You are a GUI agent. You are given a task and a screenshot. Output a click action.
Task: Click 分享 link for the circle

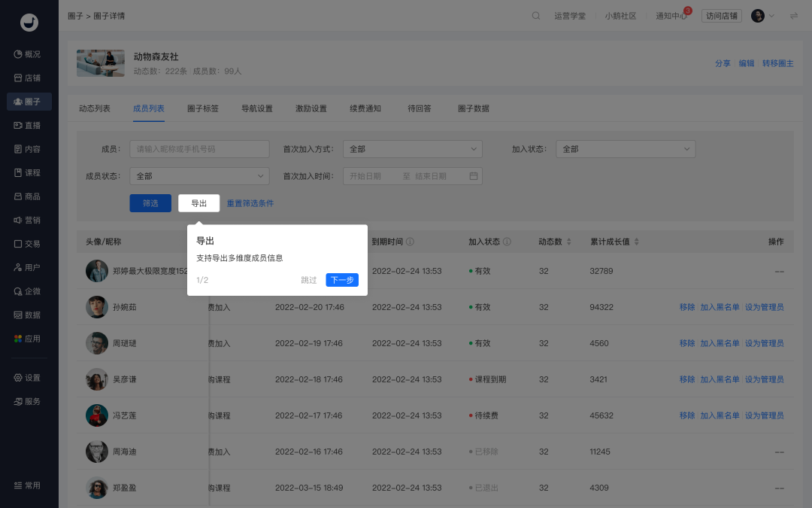coord(723,63)
